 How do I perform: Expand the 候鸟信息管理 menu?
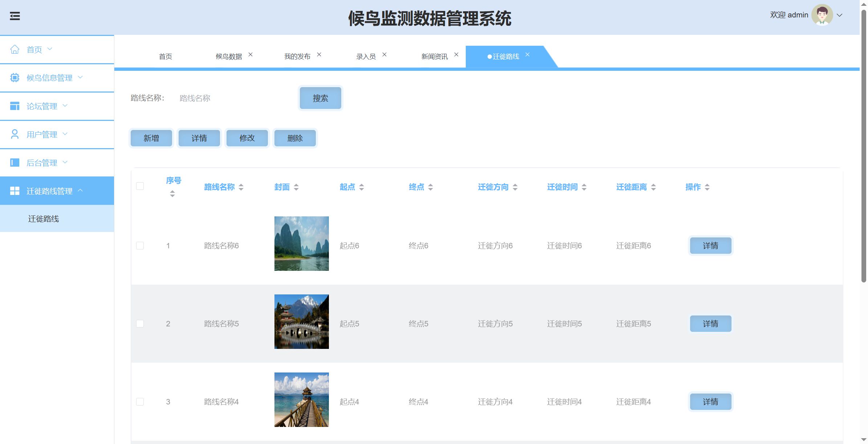tap(80, 77)
